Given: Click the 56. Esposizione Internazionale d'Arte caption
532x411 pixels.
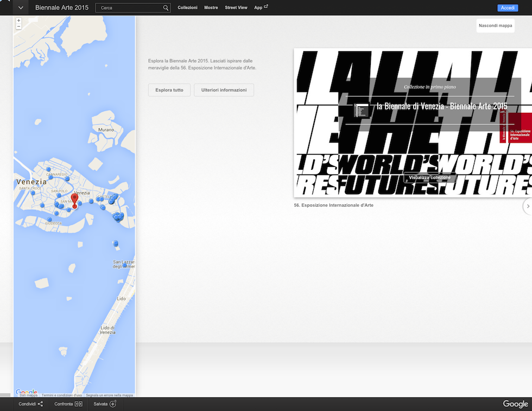Looking at the screenshot, I should [333, 206].
